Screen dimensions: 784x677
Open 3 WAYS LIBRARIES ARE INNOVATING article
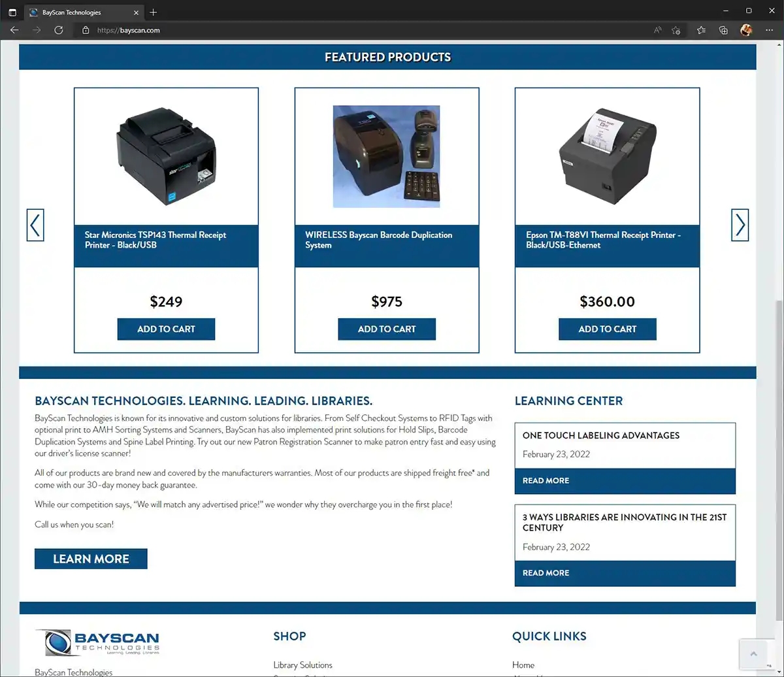[x=625, y=522]
